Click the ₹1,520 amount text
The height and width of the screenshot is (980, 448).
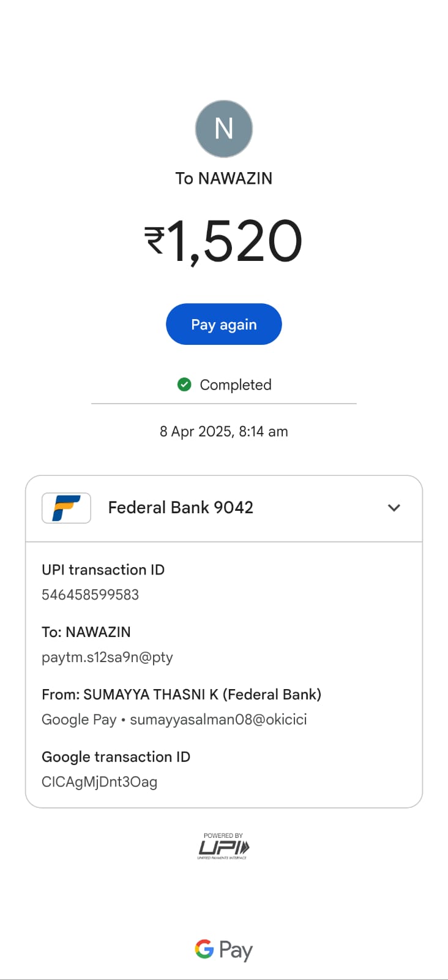click(223, 241)
